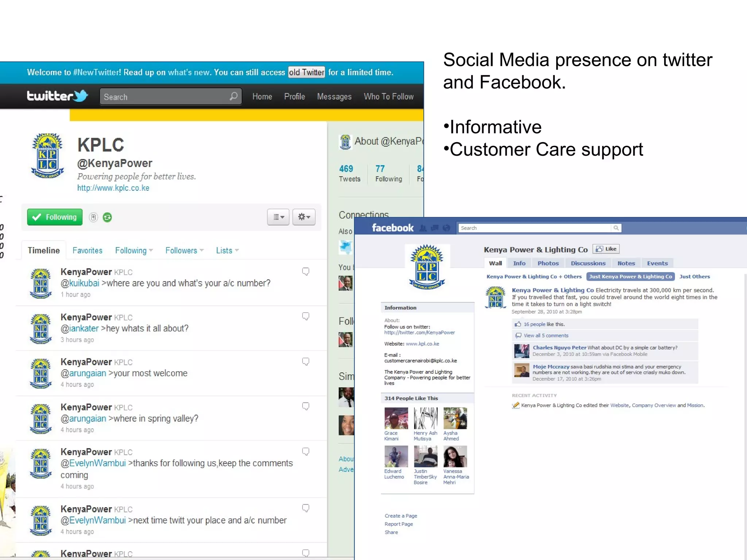This screenshot has width=747, height=560.
Task: Click the green retweet icon beside Following
Action: tap(107, 217)
